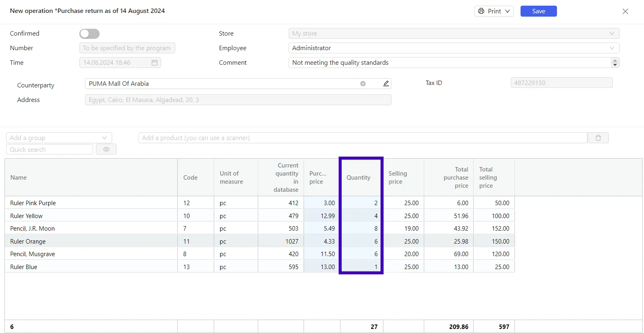Edit quantity 8 for Pencil, J.R. Moon
The height and width of the screenshot is (333, 644).
pyautogui.click(x=361, y=229)
